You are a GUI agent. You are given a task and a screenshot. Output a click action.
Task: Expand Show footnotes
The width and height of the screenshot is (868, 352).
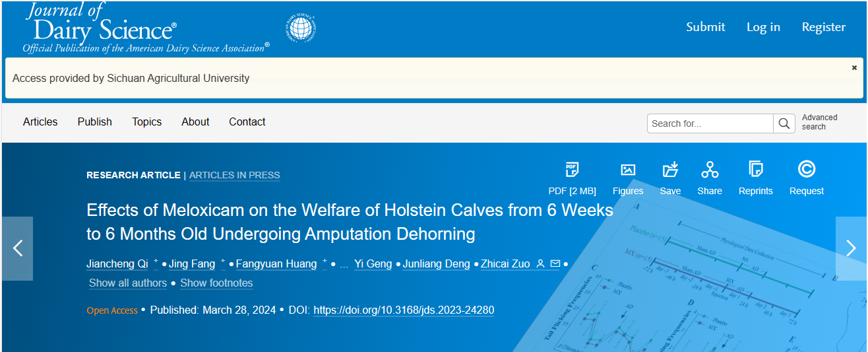point(216,283)
